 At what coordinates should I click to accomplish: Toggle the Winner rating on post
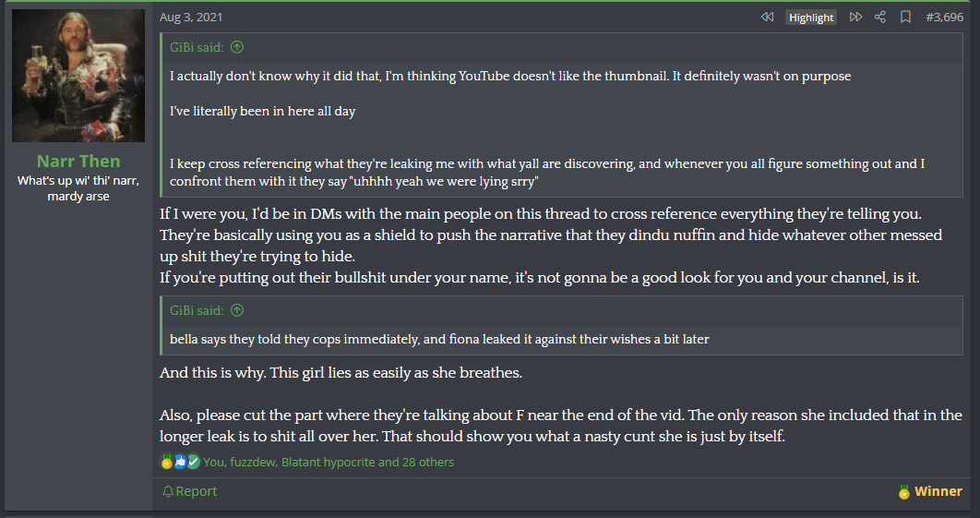click(x=930, y=491)
